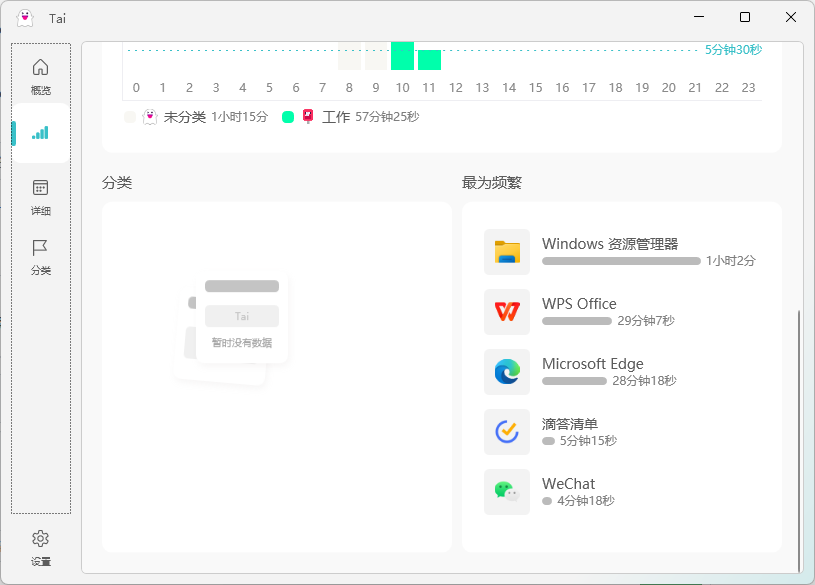The image size is (815, 585).
Task: Click the 4分钟18秒 duration text
Action: tap(586, 501)
